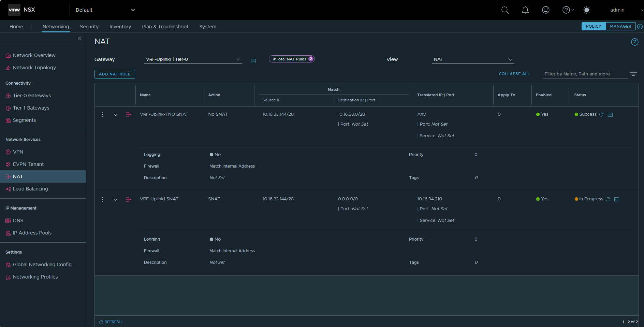Switch to Plan & Troubleshoot tab
This screenshot has height=327, width=644.
click(165, 27)
